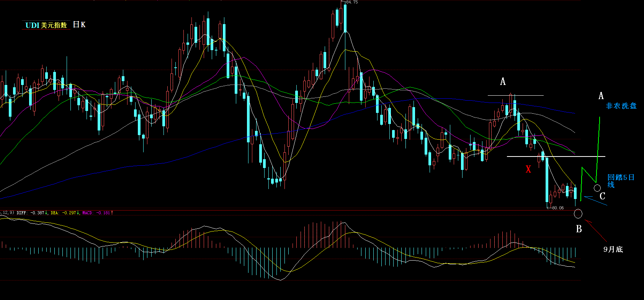Click the 84.75 high price label
Image resolution: width=644 pixels, height=300 pixels.
pos(352,2)
